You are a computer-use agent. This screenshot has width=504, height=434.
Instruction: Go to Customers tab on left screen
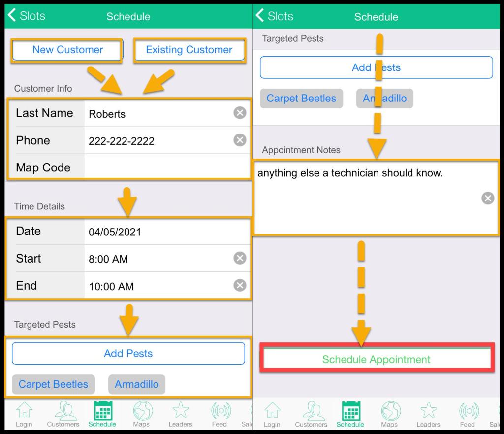click(x=63, y=414)
